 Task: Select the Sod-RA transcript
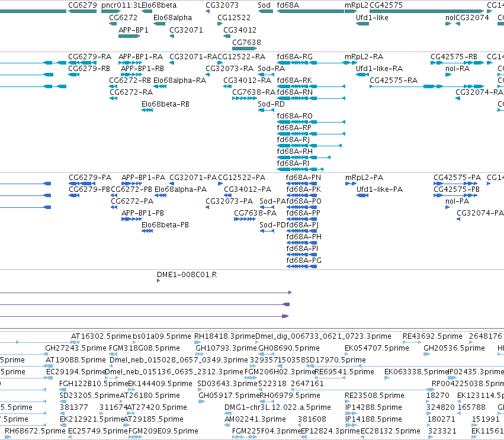[x=266, y=75]
